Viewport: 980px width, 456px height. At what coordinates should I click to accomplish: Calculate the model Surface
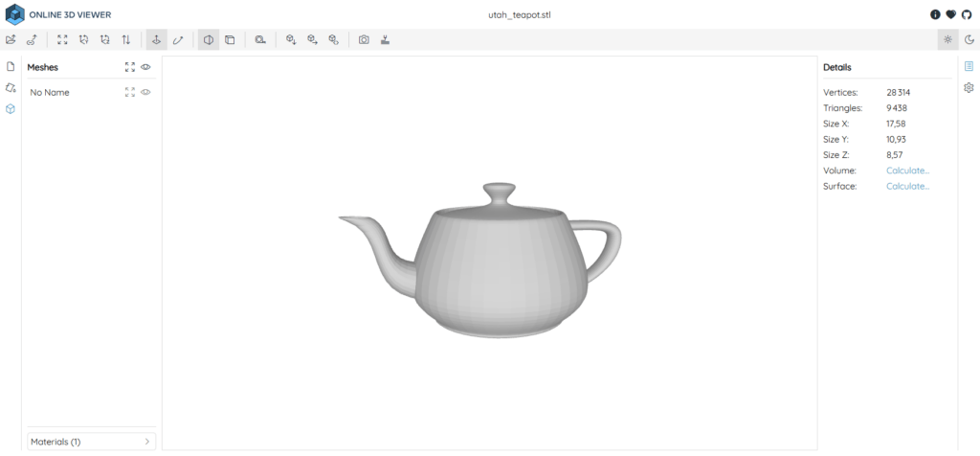coord(907,187)
